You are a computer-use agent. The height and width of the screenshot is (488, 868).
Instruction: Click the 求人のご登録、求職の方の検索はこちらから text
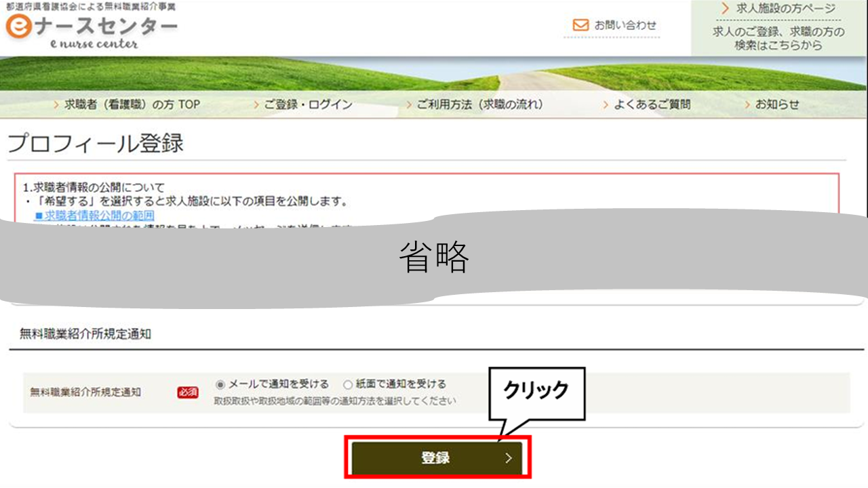click(778, 39)
